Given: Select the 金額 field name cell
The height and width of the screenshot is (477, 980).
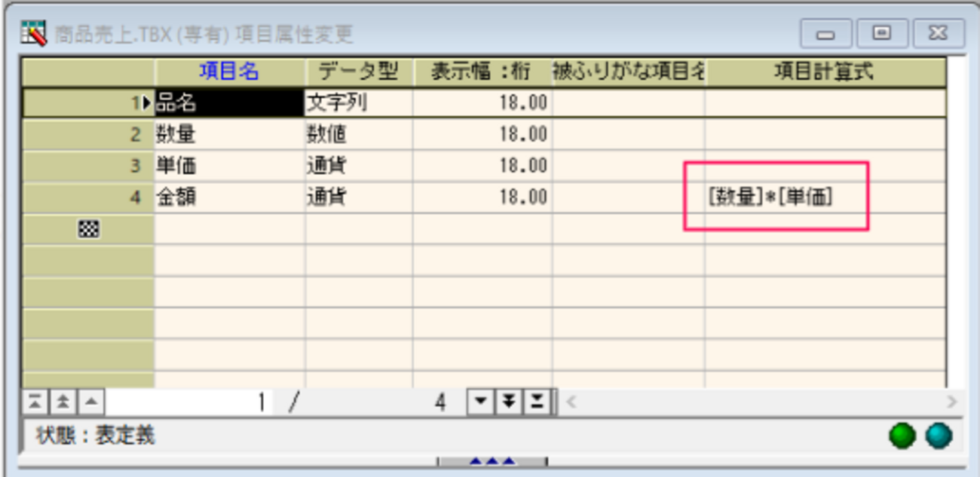Looking at the screenshot, I should click(x=230, y=197).
